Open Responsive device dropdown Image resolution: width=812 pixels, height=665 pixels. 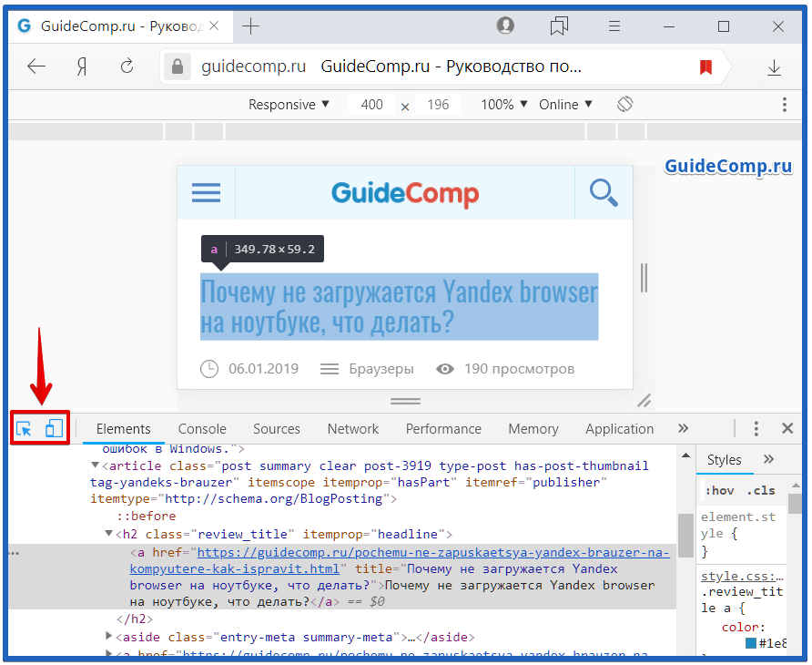tap(289, 105)
